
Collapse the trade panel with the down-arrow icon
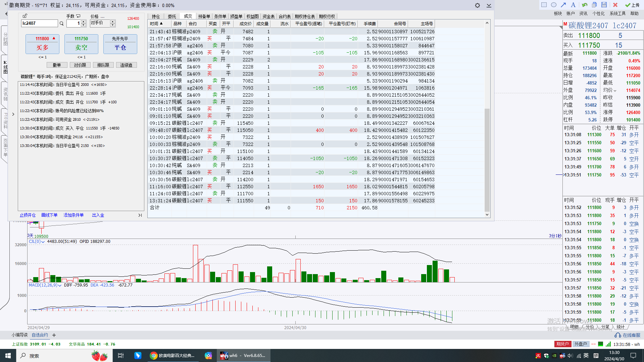click(x=489, y=5)
